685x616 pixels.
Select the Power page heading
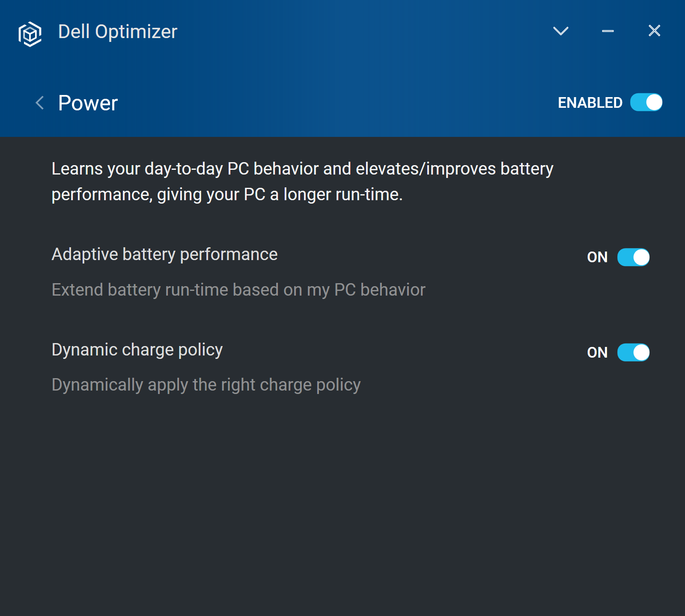88,103
